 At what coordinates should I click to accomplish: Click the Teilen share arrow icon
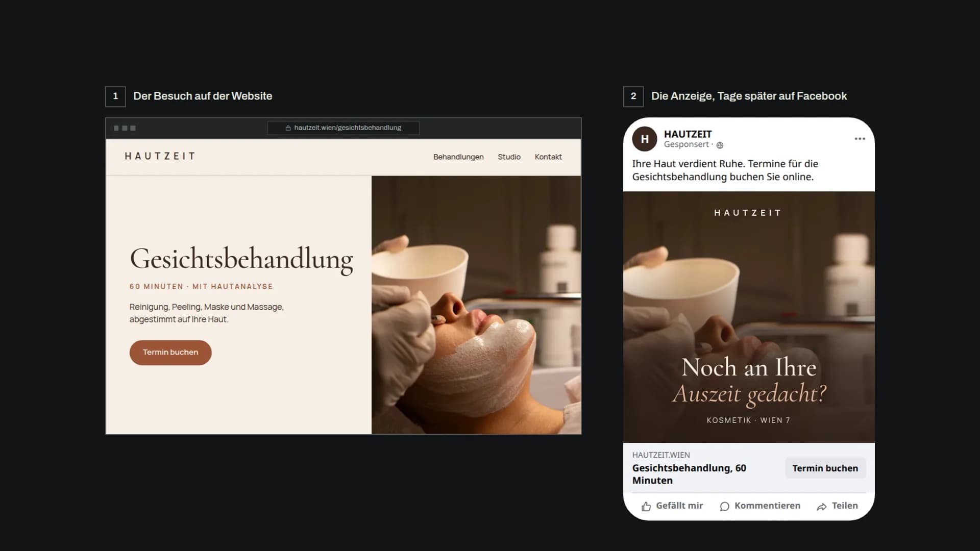click(822, 506)
